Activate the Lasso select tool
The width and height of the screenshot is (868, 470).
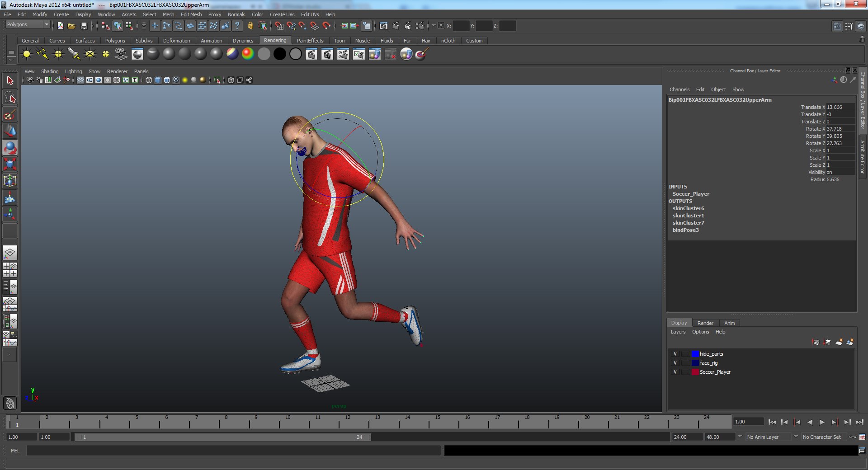click(x=10, y=98)
